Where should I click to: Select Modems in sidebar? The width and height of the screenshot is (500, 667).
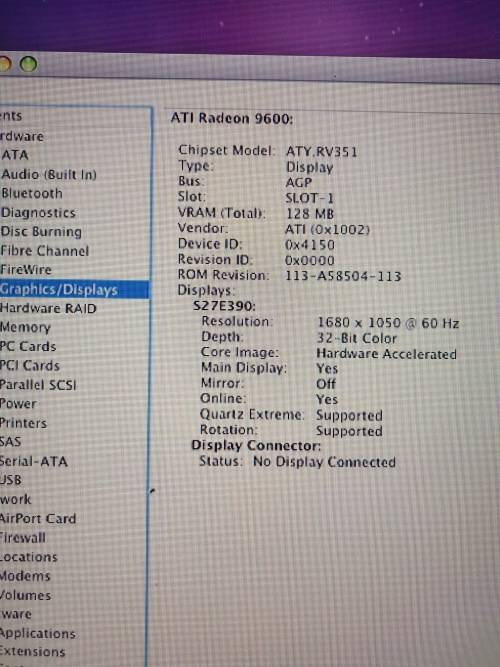click(25, 576)
